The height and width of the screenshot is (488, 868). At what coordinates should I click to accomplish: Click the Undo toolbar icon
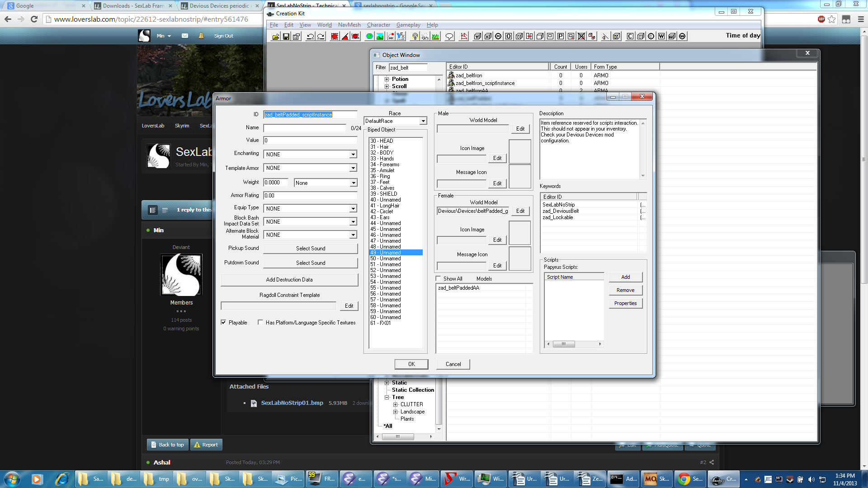[x=310, y=36]
